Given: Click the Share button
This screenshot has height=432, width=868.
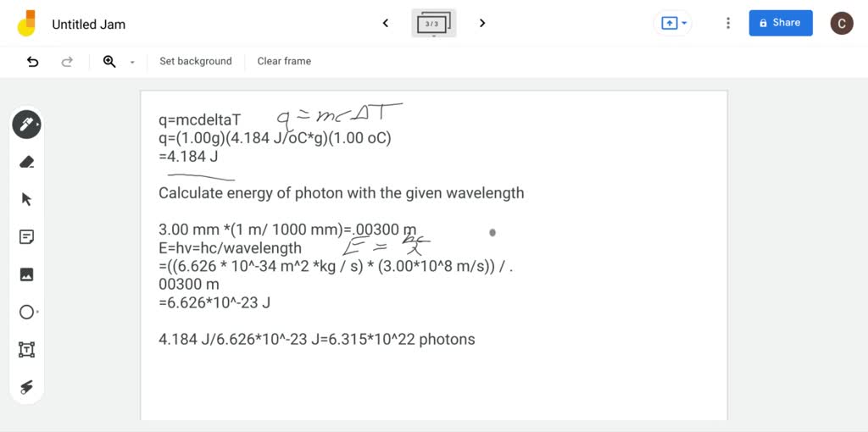Looking at the screenshot, I should point(780,23).
